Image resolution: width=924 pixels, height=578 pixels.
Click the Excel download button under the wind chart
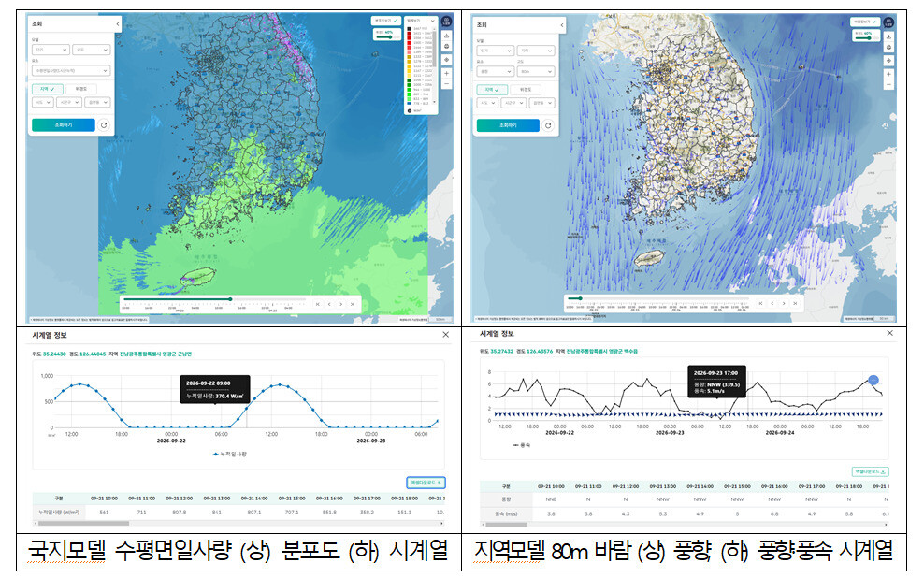(x=871, y=471)
